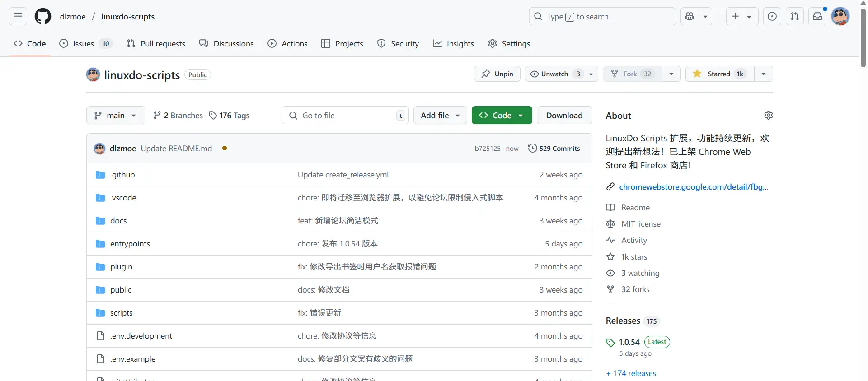Open the .vscode folder
The image size is (868, 381).
coord(123,198)
